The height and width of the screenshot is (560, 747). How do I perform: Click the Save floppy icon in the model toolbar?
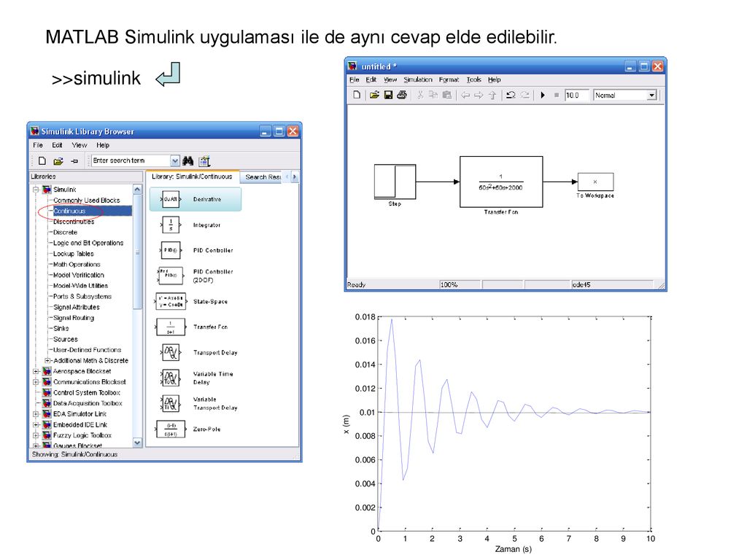tap(388, 95)
